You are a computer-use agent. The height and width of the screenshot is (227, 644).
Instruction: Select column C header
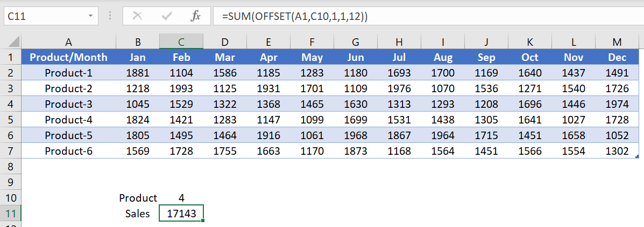click(x=181, y=42)
